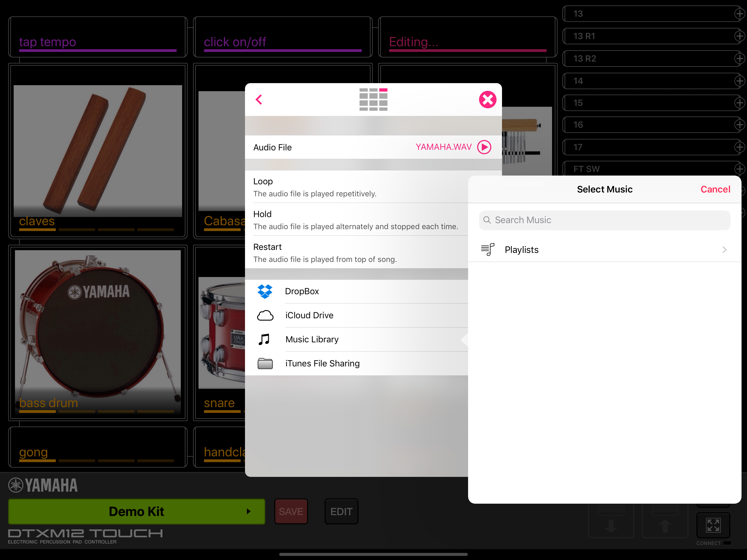
Task: Select the chimes pad image behind popup
Action: (527, 141)
